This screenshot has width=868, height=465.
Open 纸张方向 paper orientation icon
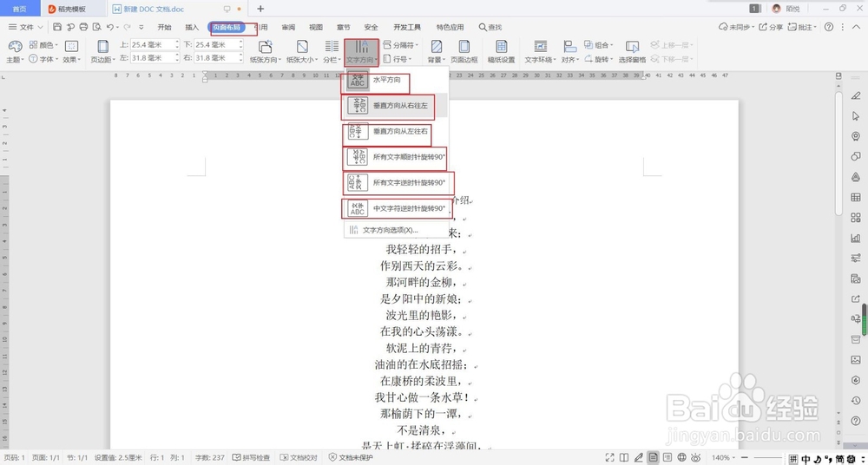pyautogui.click(x=265, y=47)
